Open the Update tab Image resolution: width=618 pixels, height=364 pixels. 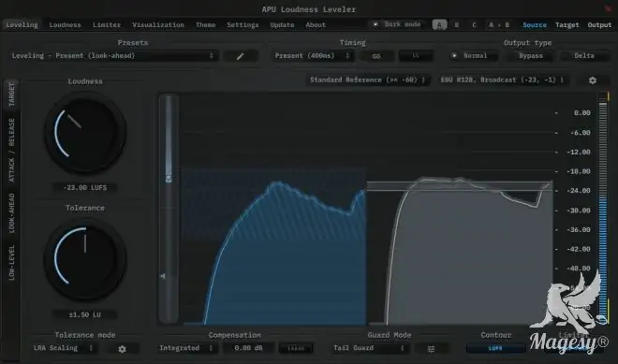pos(282,25)
